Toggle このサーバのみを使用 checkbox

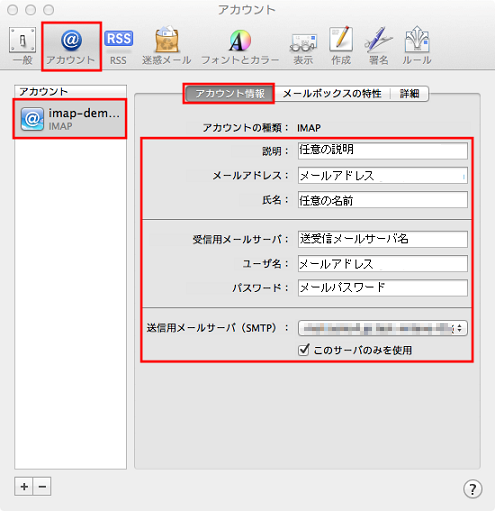[x=304, y=350]
